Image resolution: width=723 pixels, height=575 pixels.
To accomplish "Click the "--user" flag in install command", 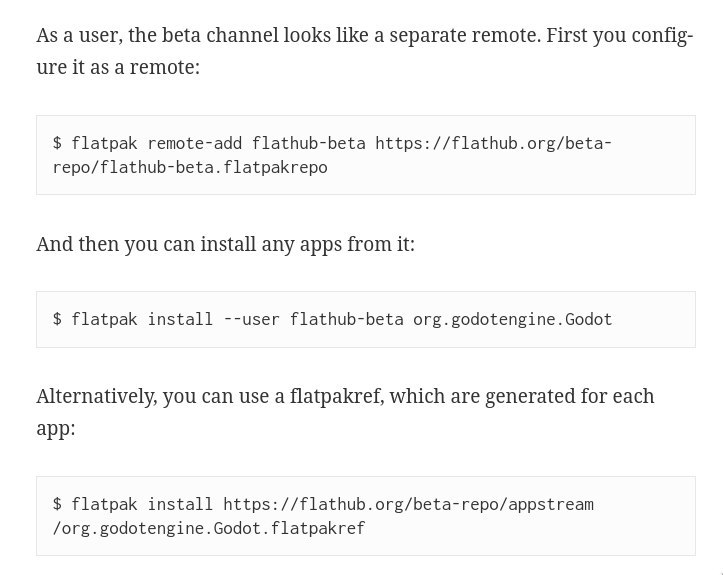I will 251,320.
